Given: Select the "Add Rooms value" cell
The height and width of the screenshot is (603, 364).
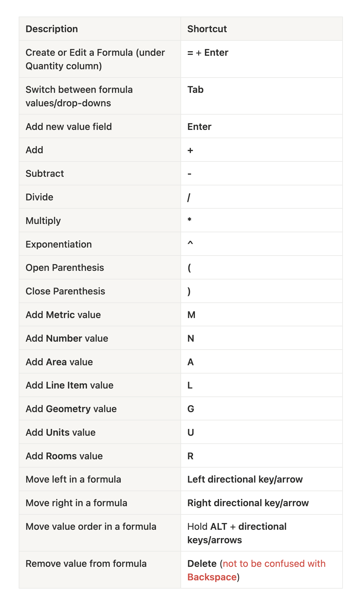Looking at the screenshot, I should click(64, 456).
